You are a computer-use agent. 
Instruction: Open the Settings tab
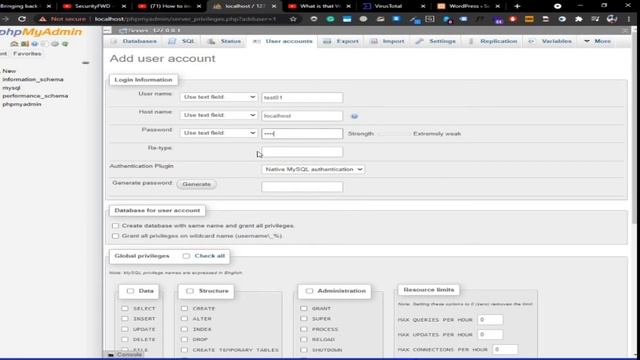[436, 41]
